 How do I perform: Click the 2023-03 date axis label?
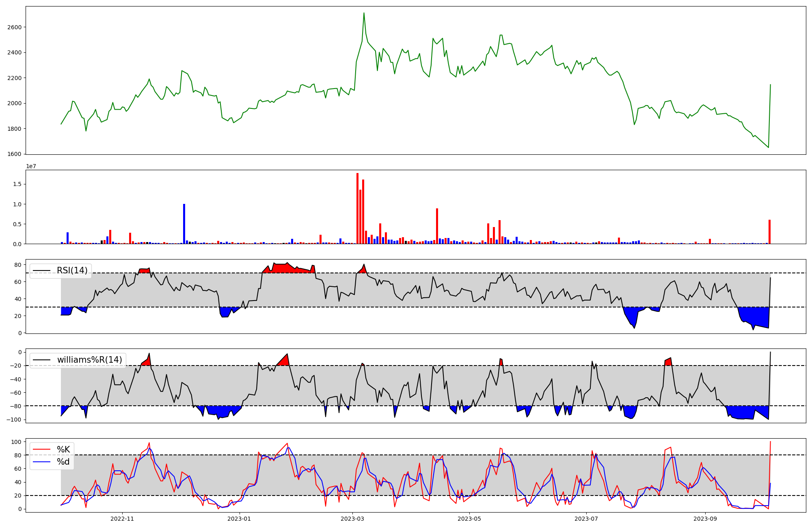point(352,519)
